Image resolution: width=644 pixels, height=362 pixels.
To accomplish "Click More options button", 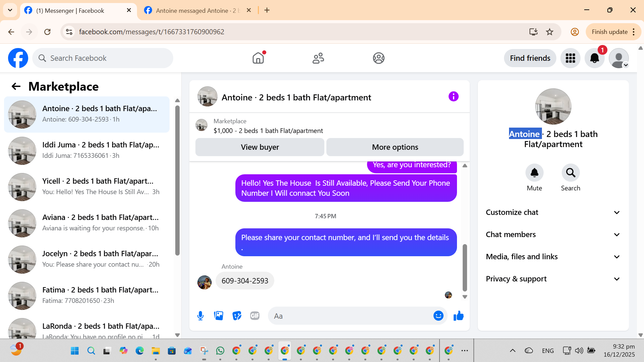I will click(x=395, y=147).
